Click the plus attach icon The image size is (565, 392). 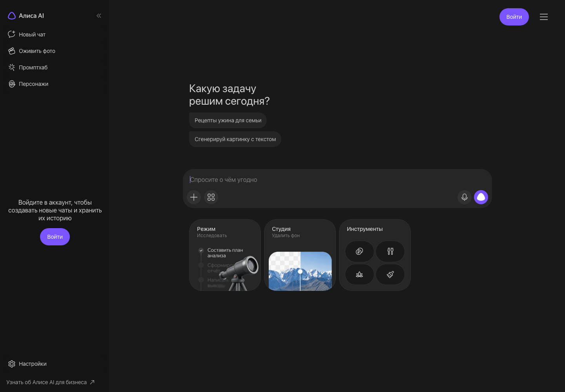pyautogui.click(x=194, y=197)
